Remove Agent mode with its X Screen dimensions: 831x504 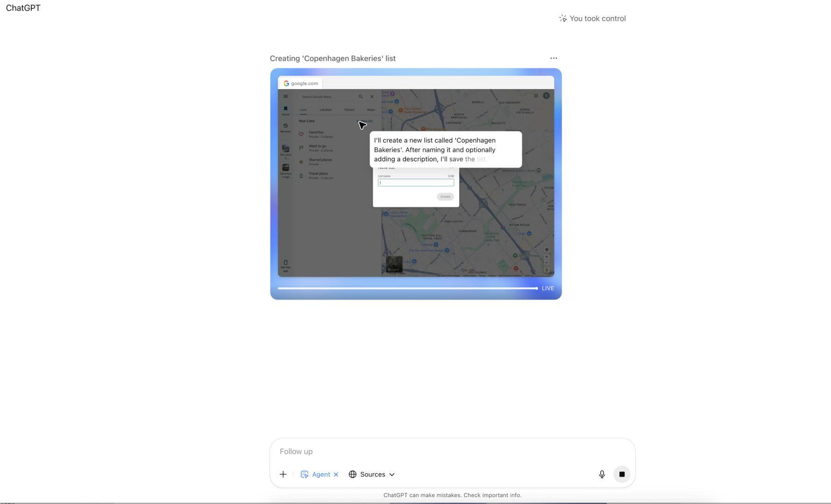336,475
